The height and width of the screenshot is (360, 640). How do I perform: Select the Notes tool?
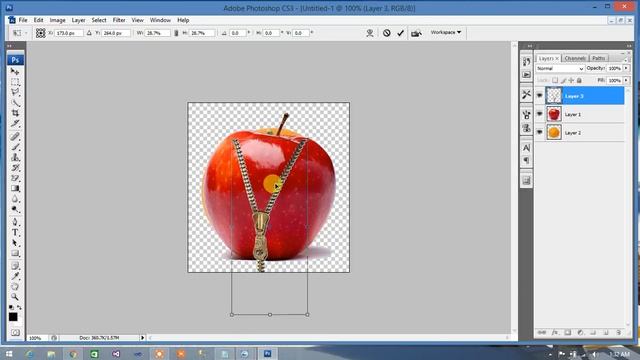click(15, 266)
